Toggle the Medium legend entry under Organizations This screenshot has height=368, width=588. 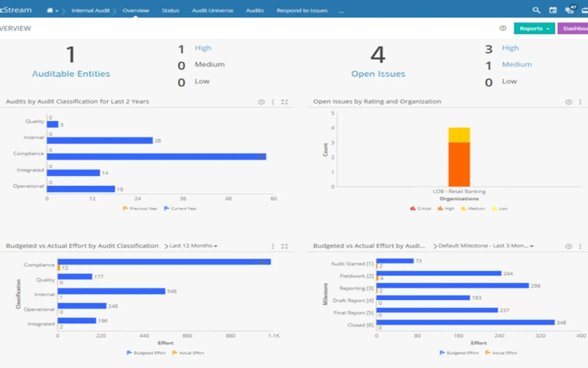tap(473, 208)
